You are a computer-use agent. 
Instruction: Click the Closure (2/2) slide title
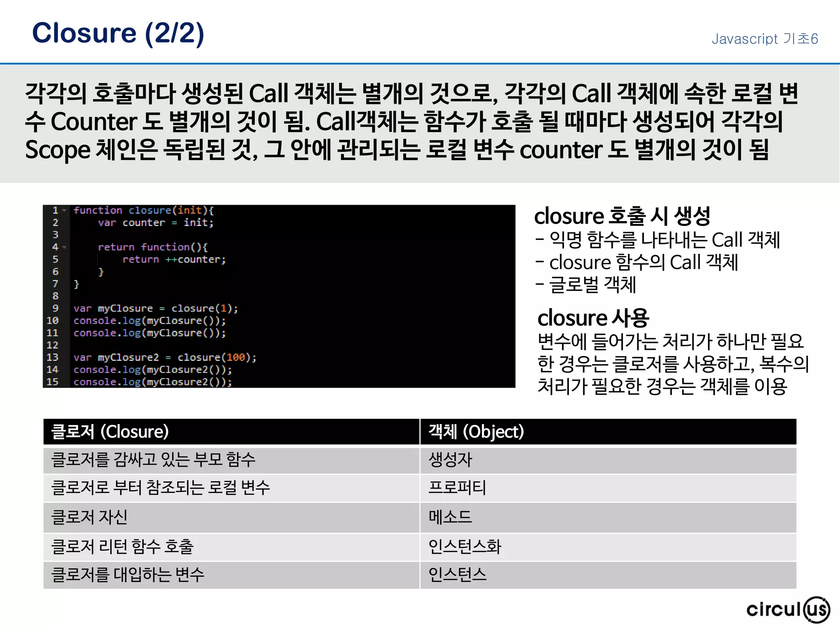pos(118,33)
